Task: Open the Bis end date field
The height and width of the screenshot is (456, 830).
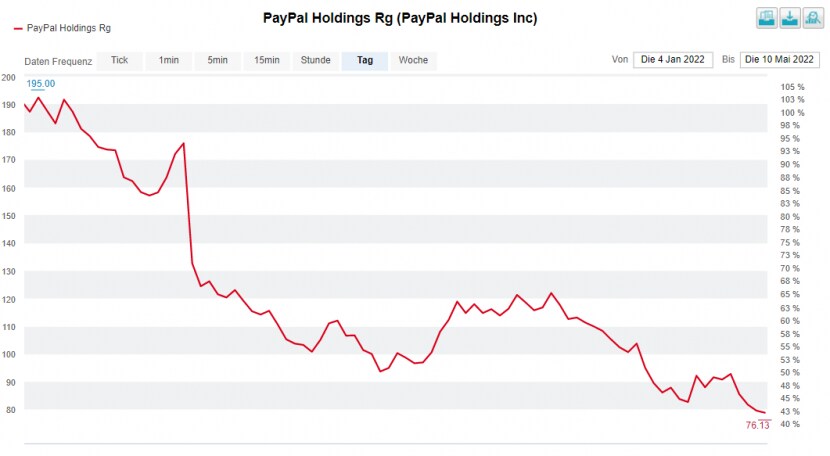Action: click(780, 59)
